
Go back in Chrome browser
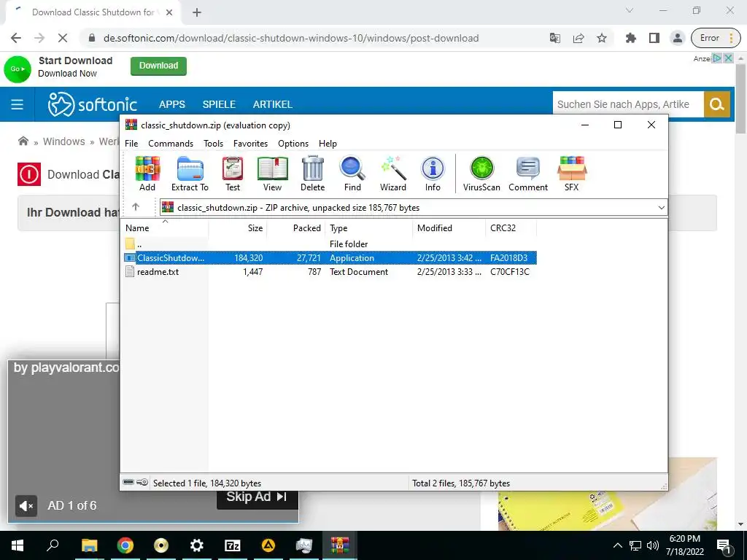click(16, 38)
